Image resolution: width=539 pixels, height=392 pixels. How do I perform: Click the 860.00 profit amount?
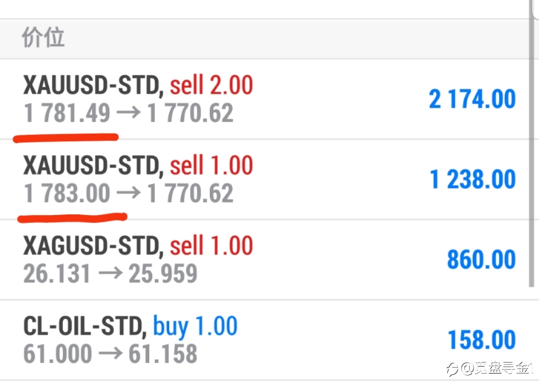click(x=482, y=259)
